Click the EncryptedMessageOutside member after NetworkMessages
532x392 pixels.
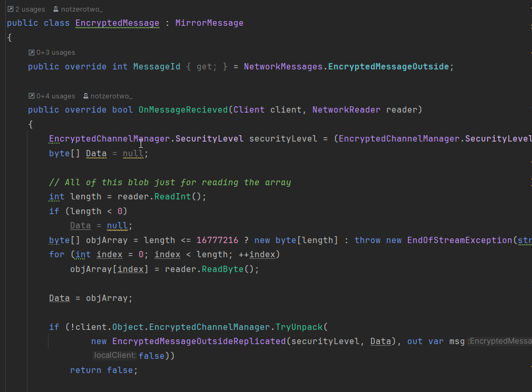(389, 66)
